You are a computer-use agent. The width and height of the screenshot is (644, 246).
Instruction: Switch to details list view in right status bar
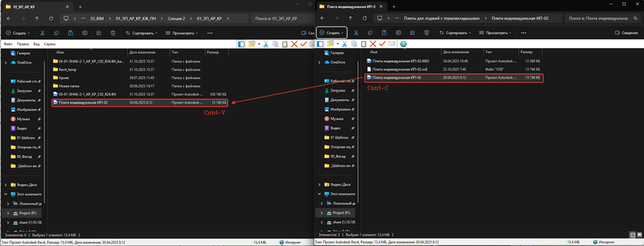point(633,235)
